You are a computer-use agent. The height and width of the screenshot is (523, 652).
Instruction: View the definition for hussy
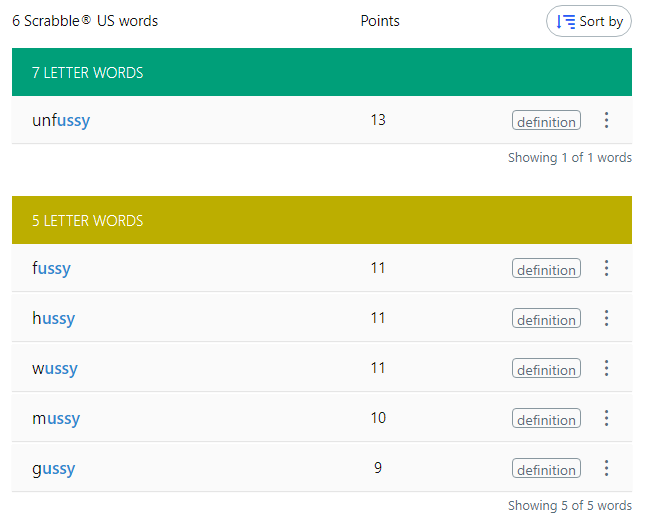[x=546, y=319]
